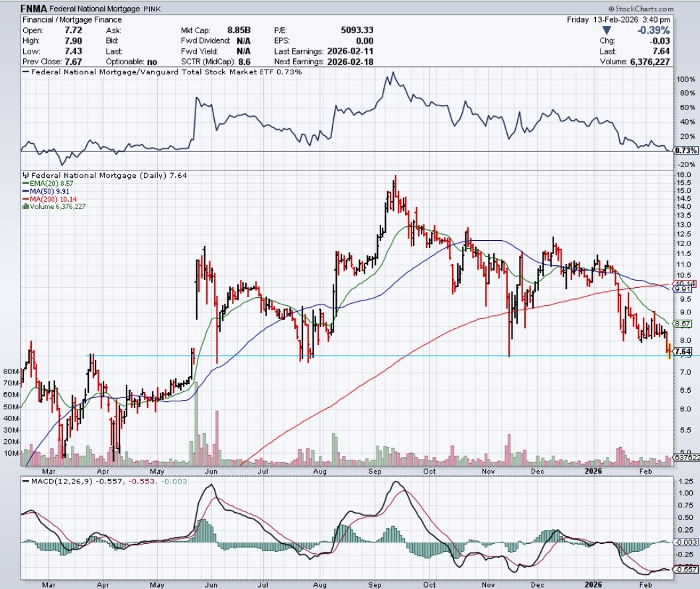Click the green Volume 6,376,227 legend entry
The height and width of the screenshot is (589, 700).
(x=54, y=207)
